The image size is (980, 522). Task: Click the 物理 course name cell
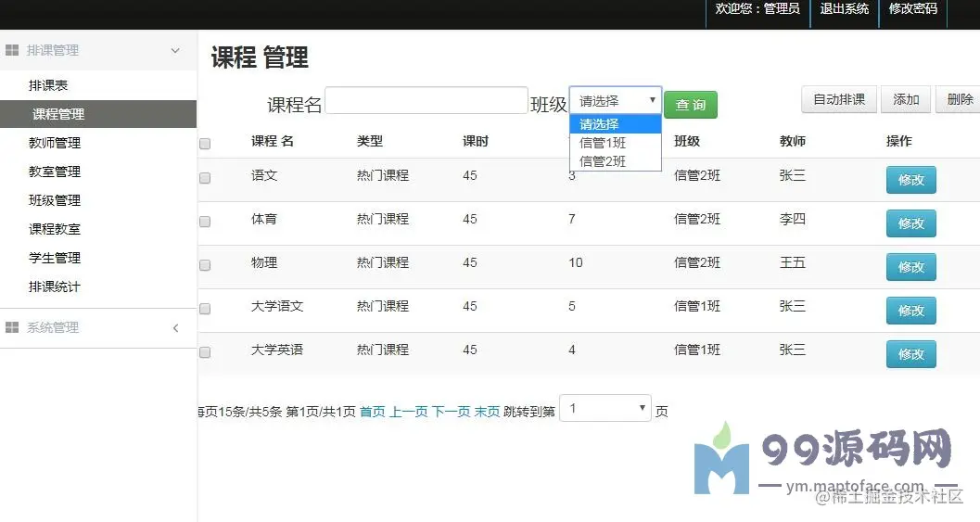tap(263, 262)
